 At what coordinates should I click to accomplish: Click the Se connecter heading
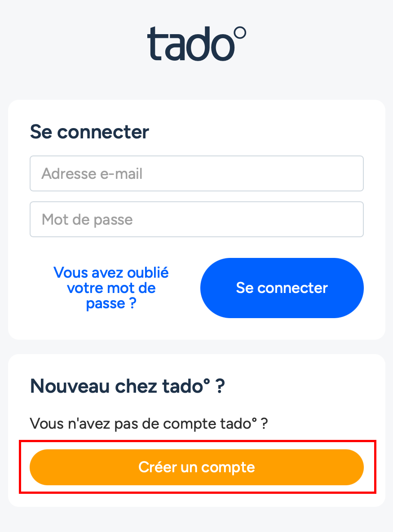[89, 132]
